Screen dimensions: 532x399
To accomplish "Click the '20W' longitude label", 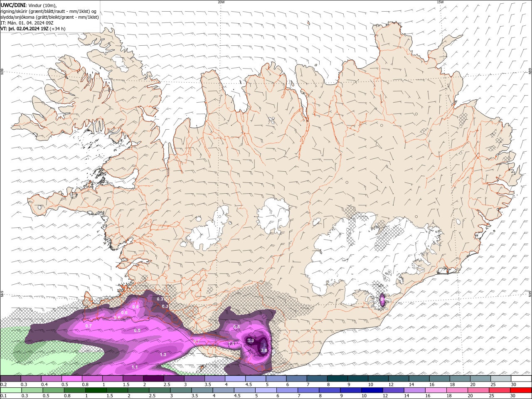I will 221,2.
